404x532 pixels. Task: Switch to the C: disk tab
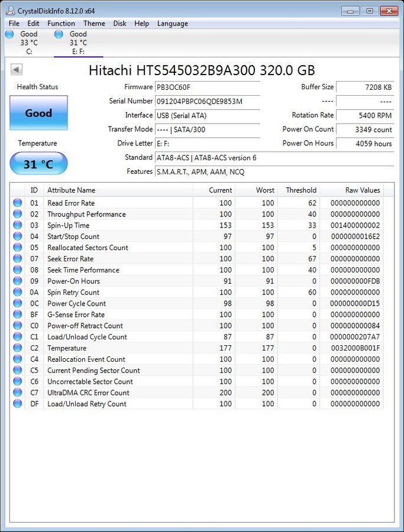pos(29,43)
